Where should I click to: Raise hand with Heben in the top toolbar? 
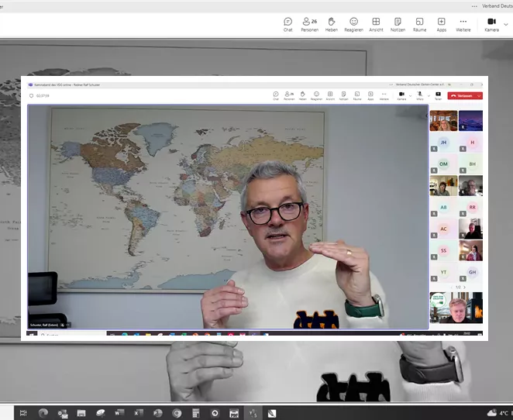pyautogui.click(x=332, y=25)
